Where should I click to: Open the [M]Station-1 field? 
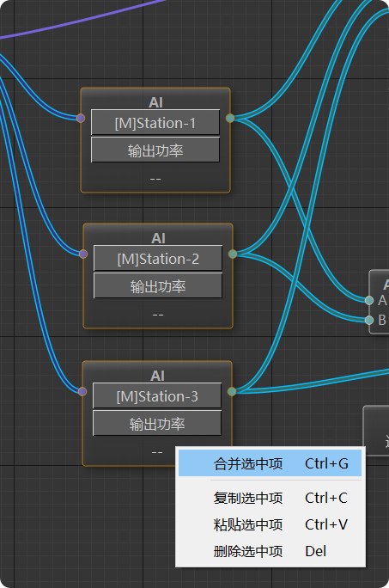pyautogui.click(x=155, y=122)
